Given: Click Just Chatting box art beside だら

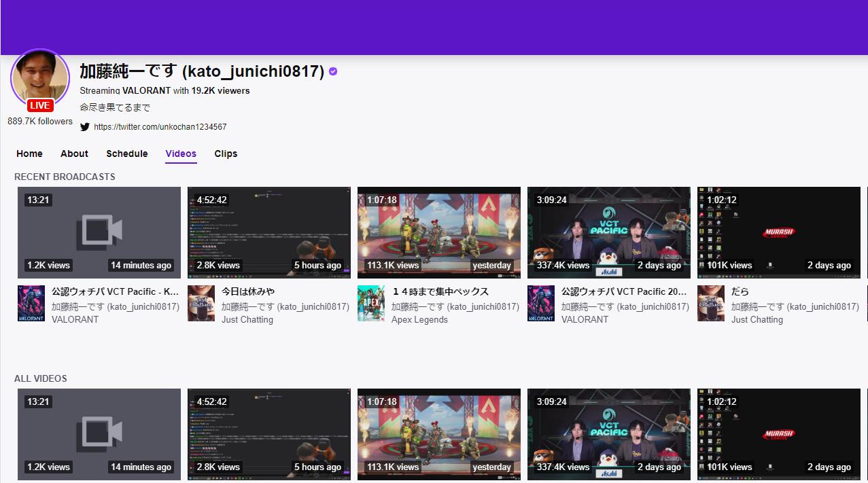Looking at the screenshot, I should pyautogui.click(x=711, y=303).
